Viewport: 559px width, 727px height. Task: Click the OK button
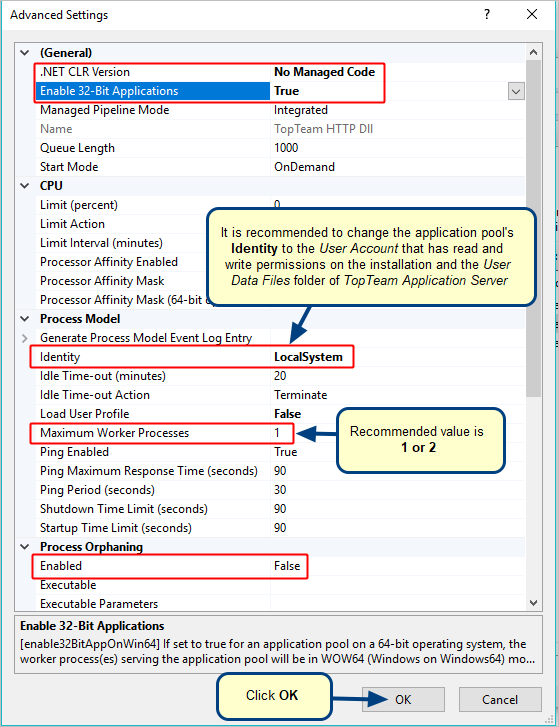[x=403, y=699]
